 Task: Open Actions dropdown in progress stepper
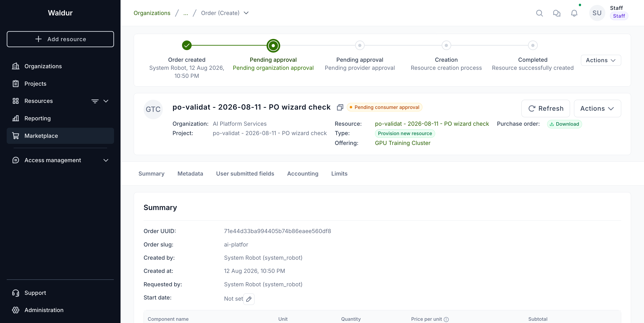coord(600,60)
